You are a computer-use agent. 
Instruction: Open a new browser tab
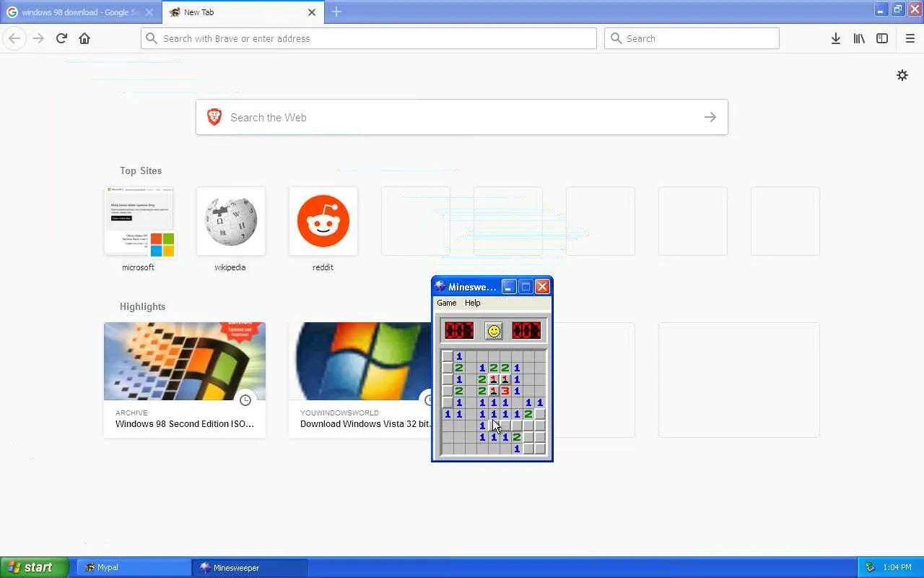[336, 12]
